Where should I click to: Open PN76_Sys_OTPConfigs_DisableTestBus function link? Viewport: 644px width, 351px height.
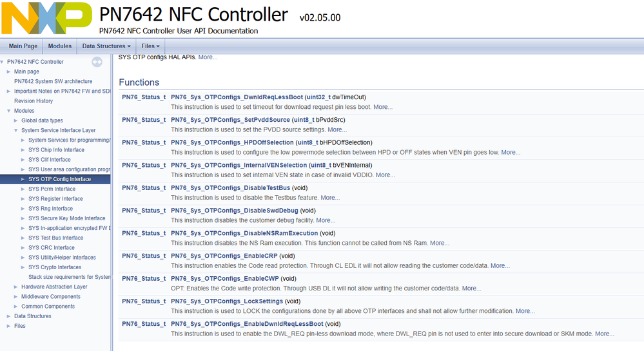pyautogui.click(x=230, y=187)
